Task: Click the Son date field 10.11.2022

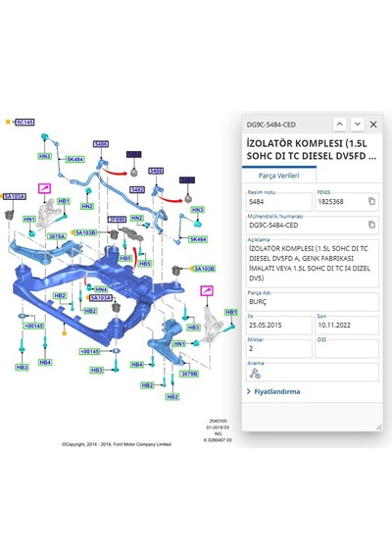Action: (347, 326)
